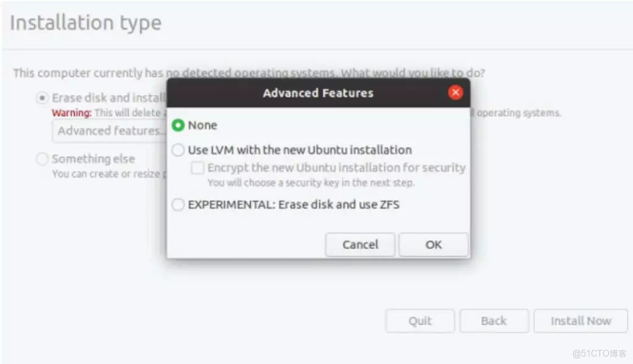Click the Quit button

(x=420, y=321)
